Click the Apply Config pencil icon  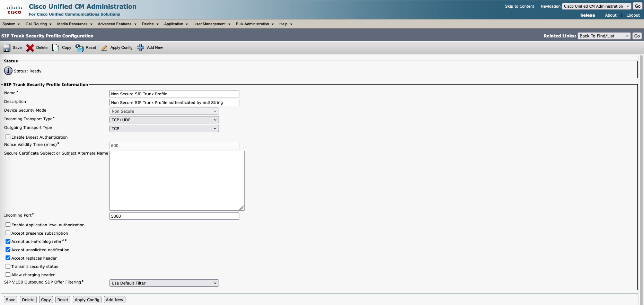(104, 48)
